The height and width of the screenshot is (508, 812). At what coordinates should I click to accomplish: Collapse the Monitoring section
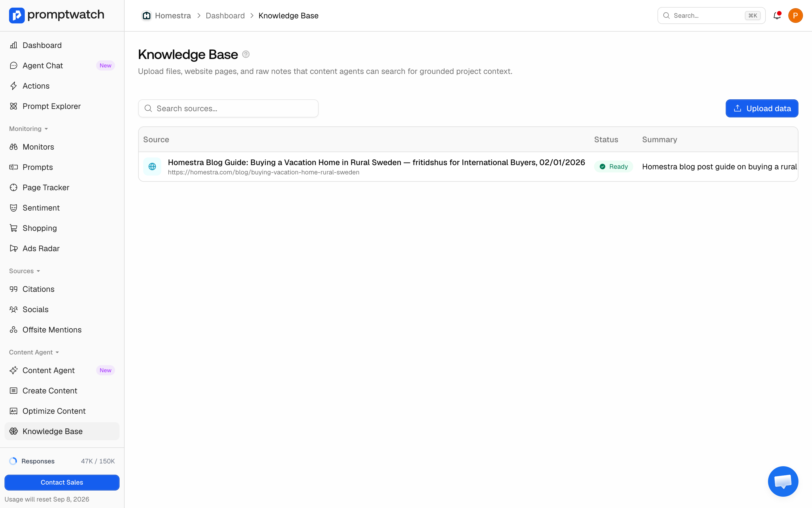28,129
